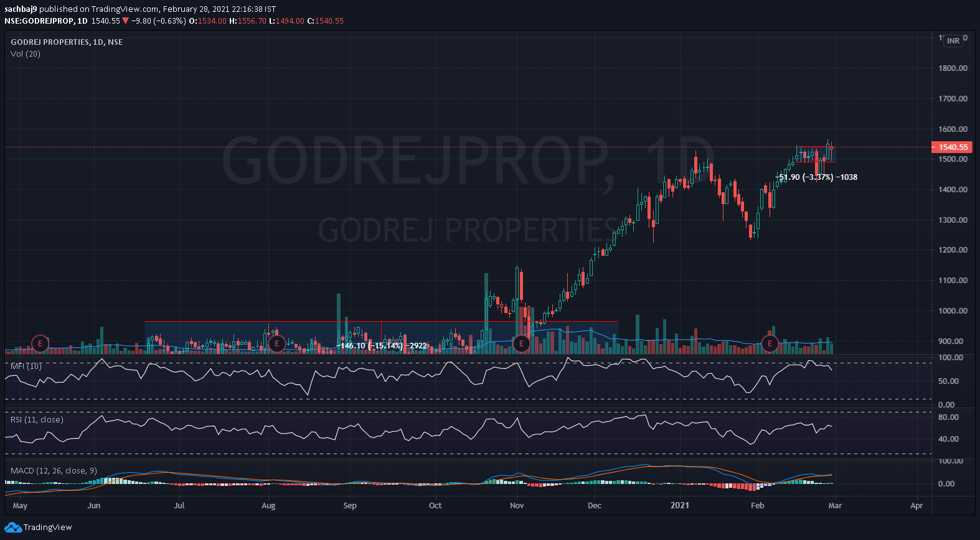Screen dimensions: 980x540
Task: Click the 1800.00 price axis label
Action: [x=953, y=68]
